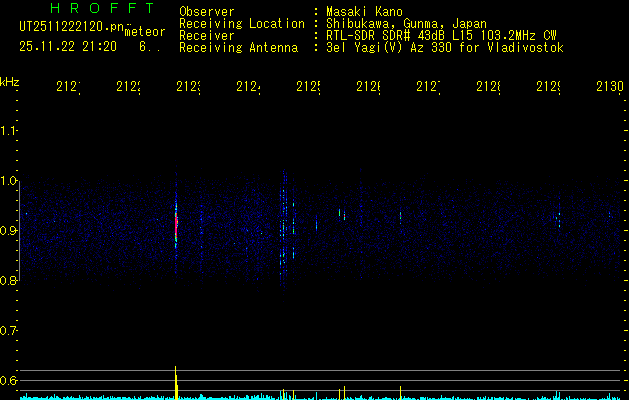This screenshot has width=629, height=400.
Task: Click the 0.8 frequency axis label
Action: coord(8,280)
